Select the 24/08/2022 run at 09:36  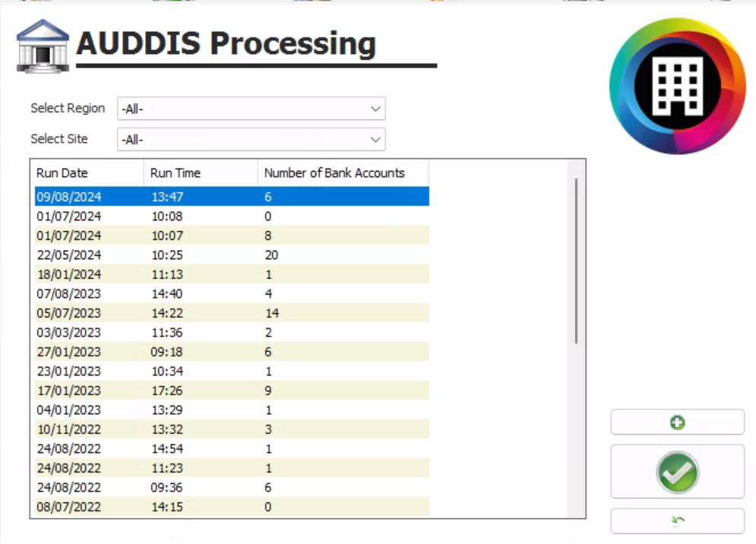[232, 488]
